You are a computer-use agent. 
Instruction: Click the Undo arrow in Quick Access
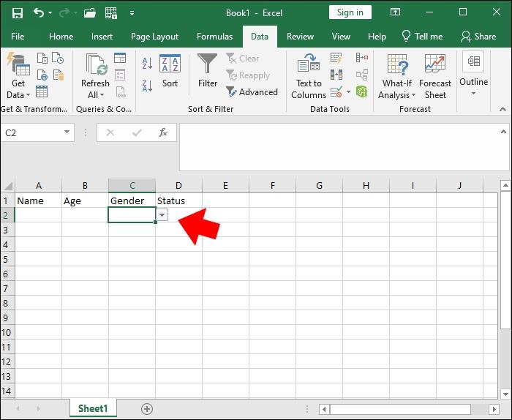[39, 13]
